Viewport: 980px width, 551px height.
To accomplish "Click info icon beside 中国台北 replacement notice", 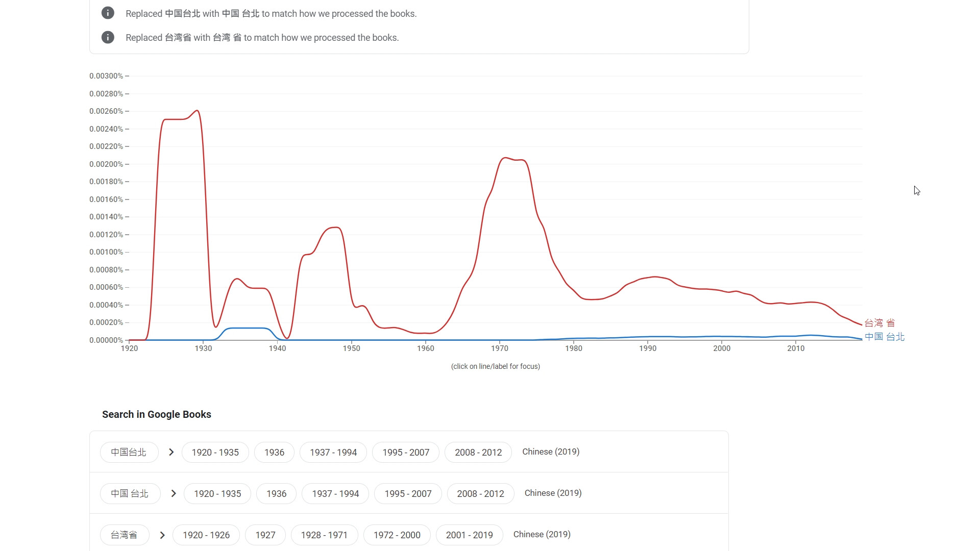I will point(108,13).
